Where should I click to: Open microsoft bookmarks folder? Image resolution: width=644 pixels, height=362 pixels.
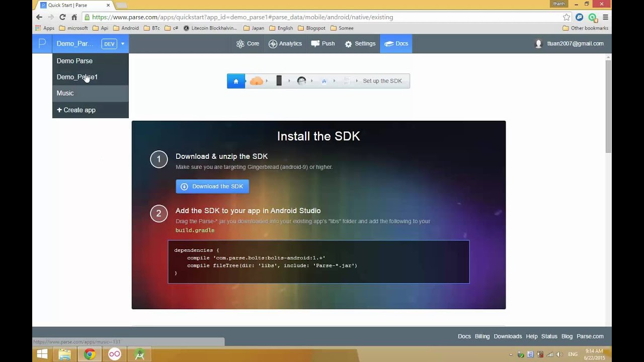tap(73, 28)
